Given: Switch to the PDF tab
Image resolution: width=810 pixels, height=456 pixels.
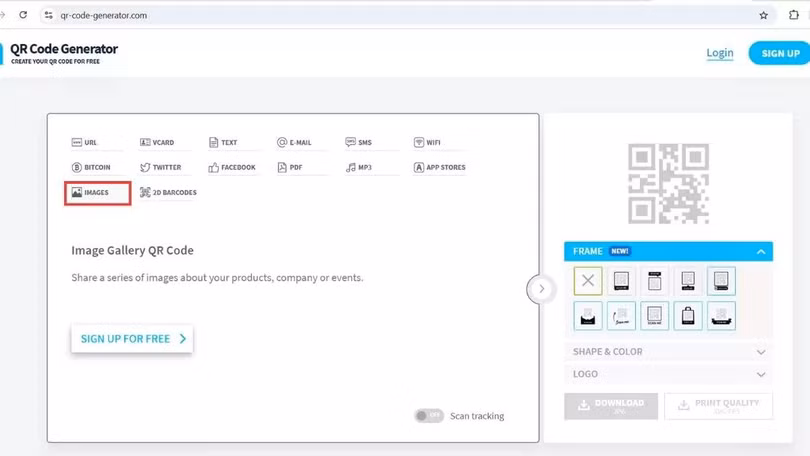Looking at the screenshot, I should (x=290, y=168).
